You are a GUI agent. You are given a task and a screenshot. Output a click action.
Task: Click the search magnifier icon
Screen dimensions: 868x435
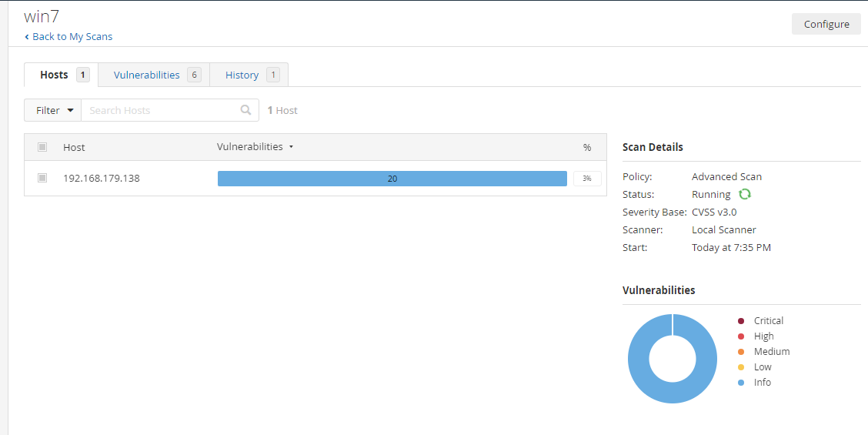pyautogui.click(x=245, y=110)
